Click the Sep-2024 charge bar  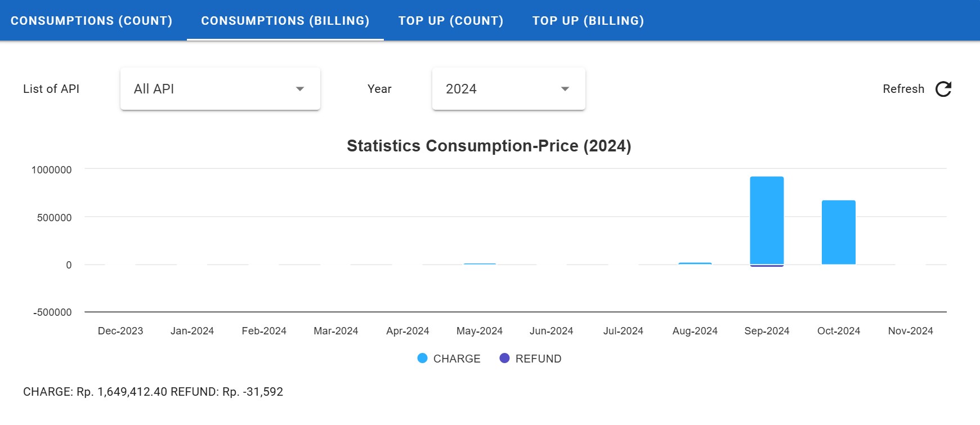tap(767, 220)
